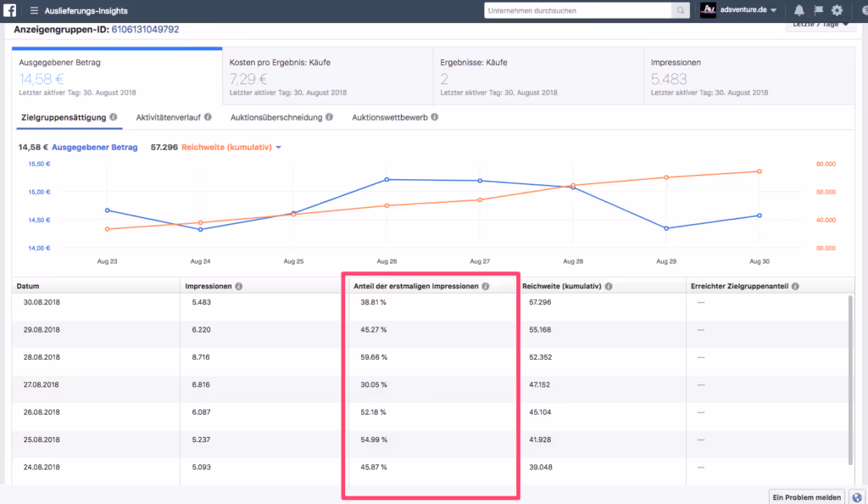The height and width of the screenshot is (504, 868).
Task: Click the Facebook logo icon
Action: (9, 10)
